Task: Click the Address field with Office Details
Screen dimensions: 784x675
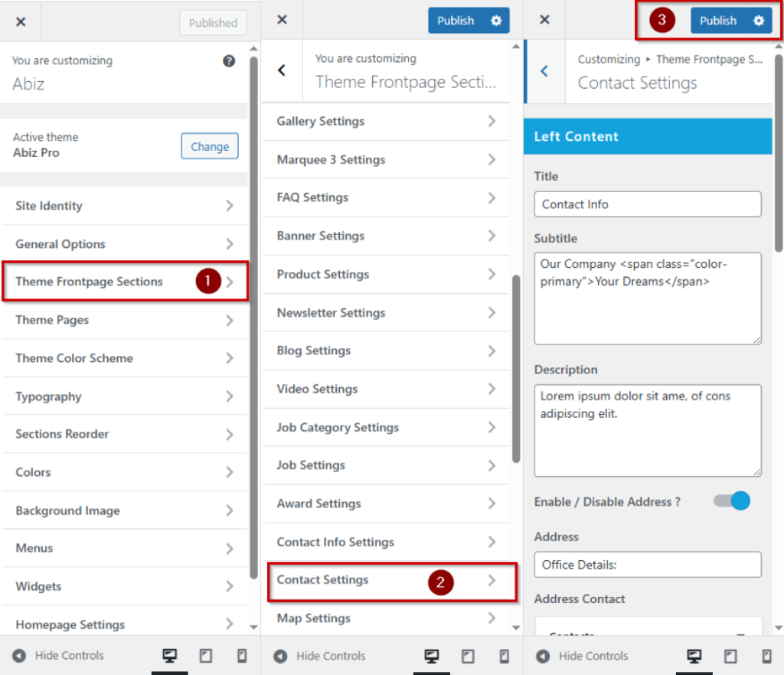Action: coord(648,565)
